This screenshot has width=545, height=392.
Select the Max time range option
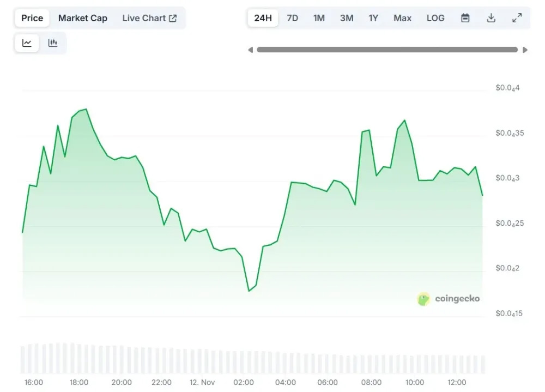pos(402,17)
